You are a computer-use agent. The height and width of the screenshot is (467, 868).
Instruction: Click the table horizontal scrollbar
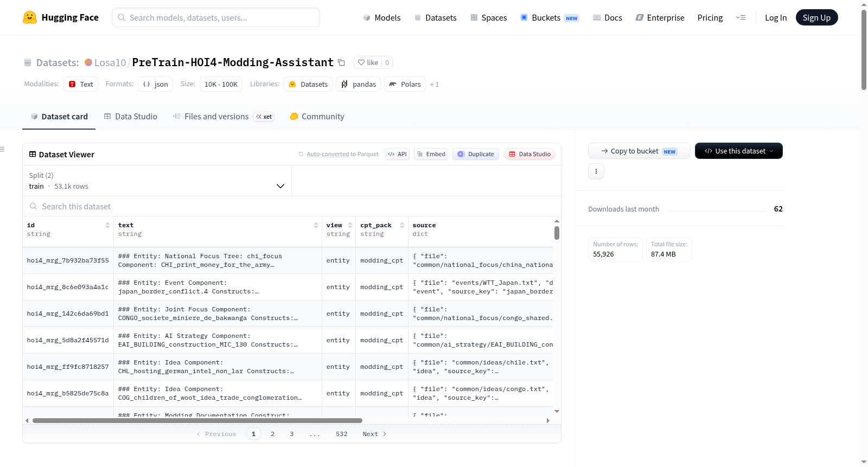197,420
